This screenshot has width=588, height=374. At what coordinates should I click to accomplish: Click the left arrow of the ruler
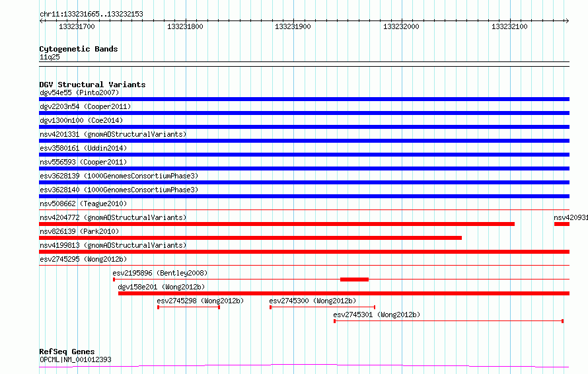tap(42, 20)
